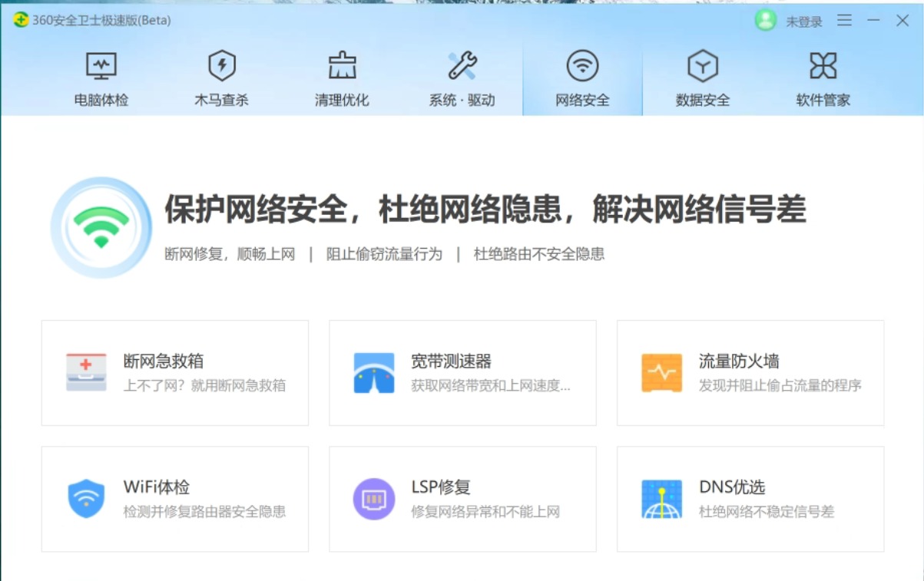Image resolution: width=924 pixels, height=581 pixels.
Task: Click the 宽带测速器 speedometer icon
Action: coord(374,373)
